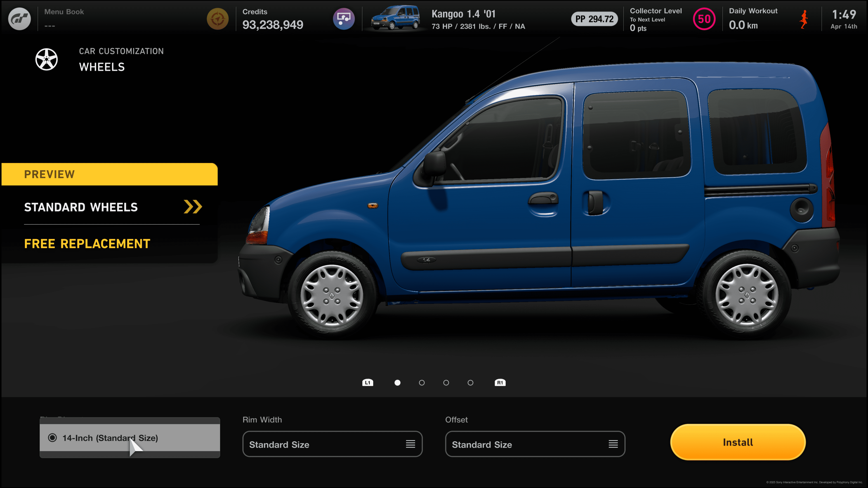Click the Rim Width list icon
This screenshot has width=868, height=488.
[x=410, y=444]
